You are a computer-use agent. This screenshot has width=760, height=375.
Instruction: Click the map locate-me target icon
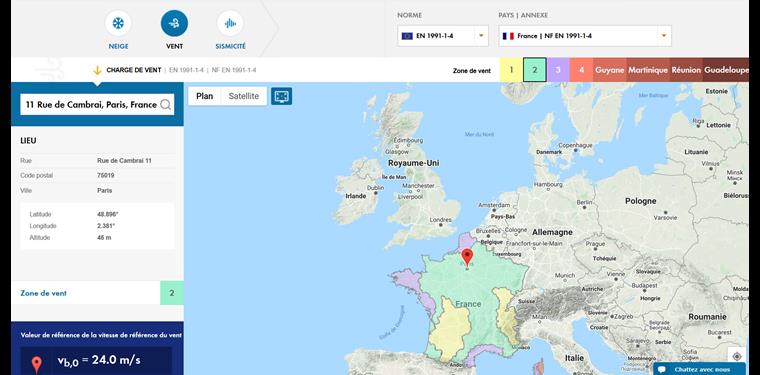pyautogui.click(x=737, y=356)
